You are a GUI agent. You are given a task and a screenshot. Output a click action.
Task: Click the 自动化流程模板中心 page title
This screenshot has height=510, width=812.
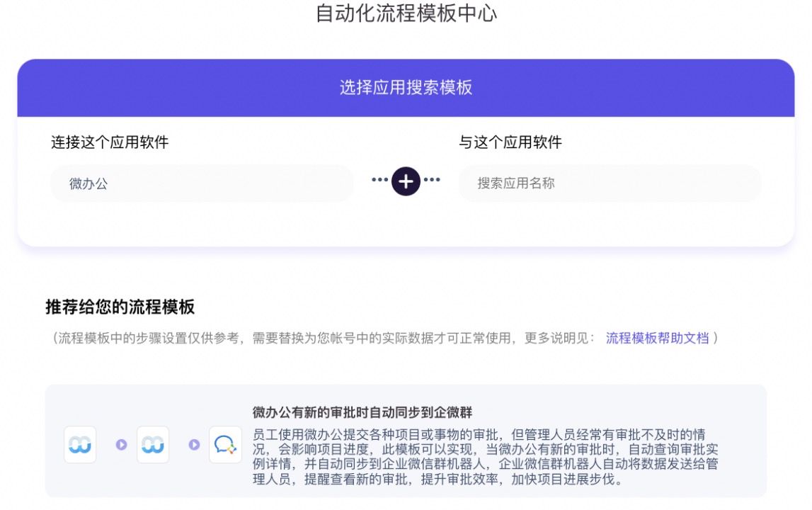tap(406, 13)
